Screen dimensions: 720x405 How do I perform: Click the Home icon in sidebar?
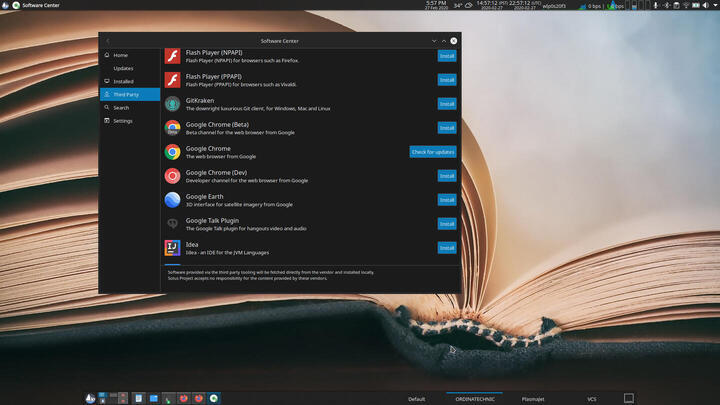[x=107, y=55]
